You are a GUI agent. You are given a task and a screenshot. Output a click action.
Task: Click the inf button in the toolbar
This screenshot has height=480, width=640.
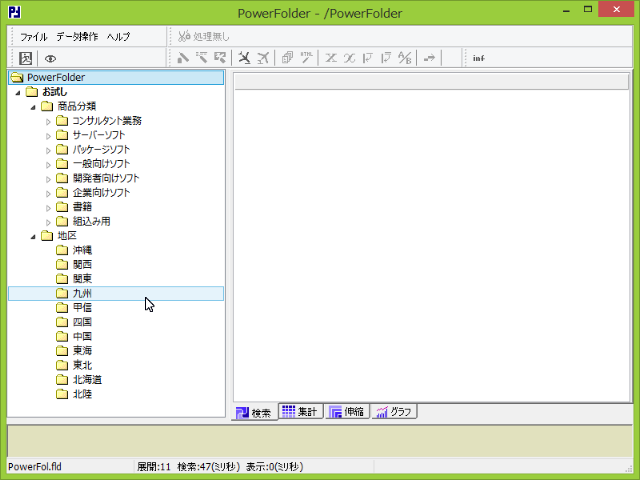click(479, 58)
